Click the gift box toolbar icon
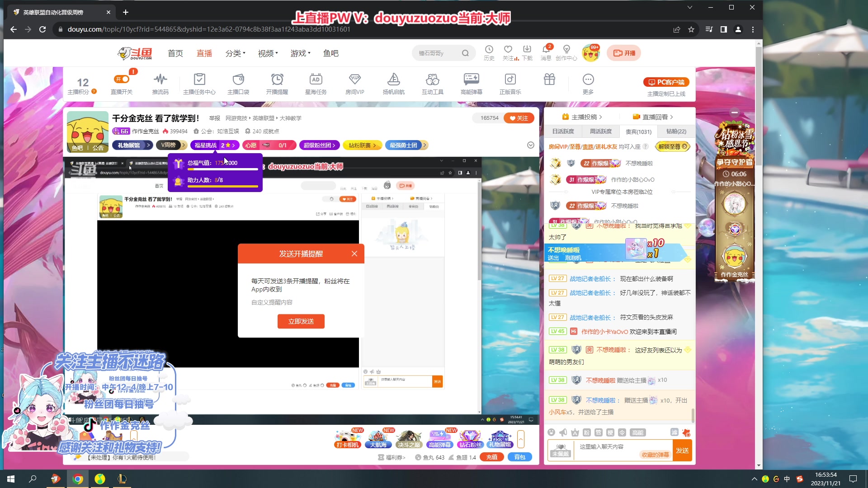Screen dimensions: 868x488 549,80
